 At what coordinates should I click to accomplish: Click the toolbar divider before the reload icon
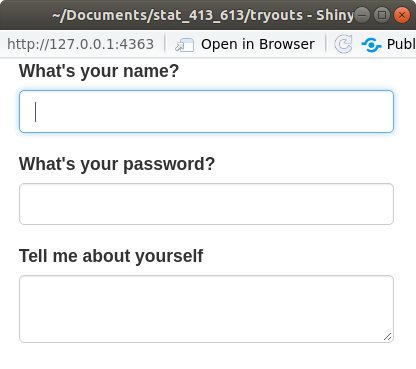[326, 44]
